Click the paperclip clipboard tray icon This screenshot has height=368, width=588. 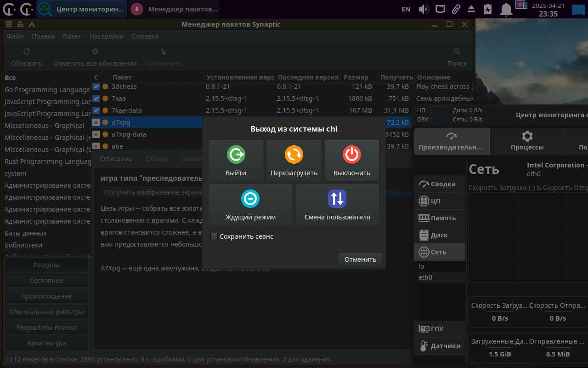(x=456, y=9)
